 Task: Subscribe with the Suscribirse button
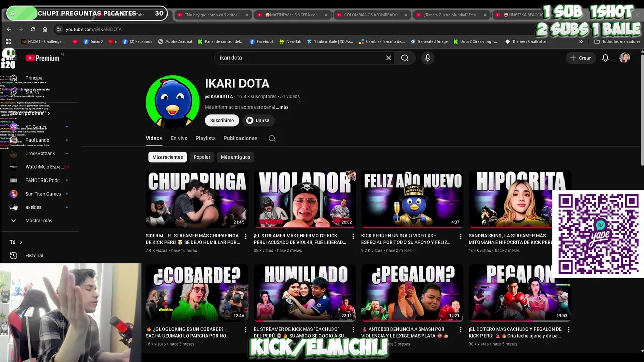click(222, 120)
